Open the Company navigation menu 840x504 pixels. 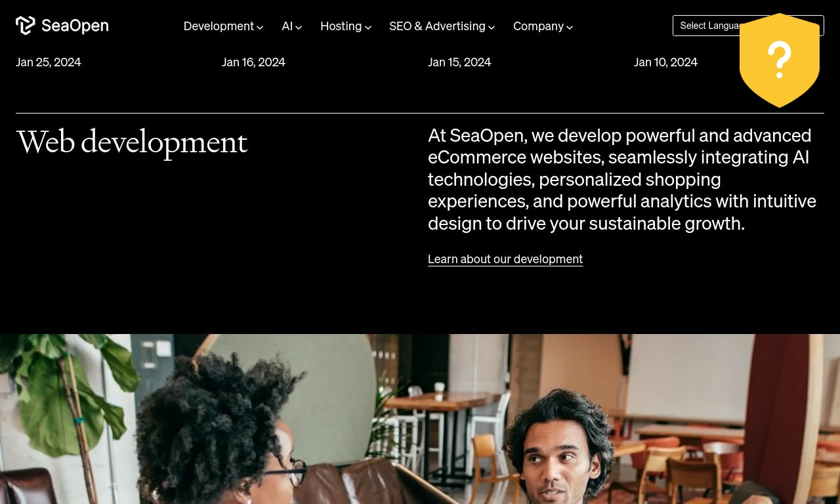tap(543, 26)
